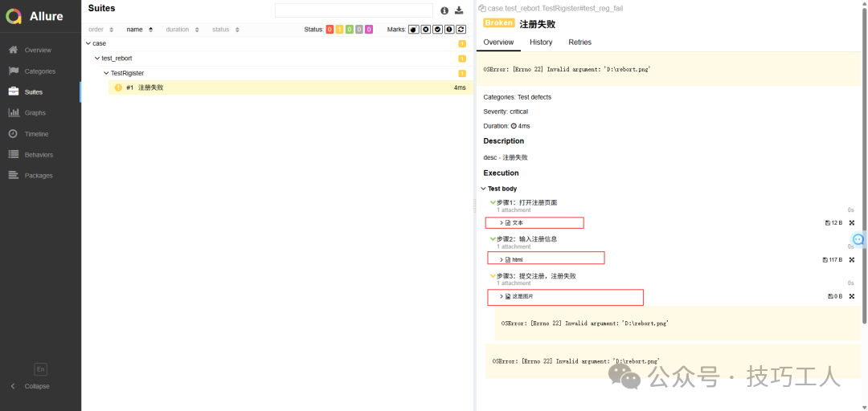Toggle the retries status change mark
868x411 pixels.
tap(461, 30)
